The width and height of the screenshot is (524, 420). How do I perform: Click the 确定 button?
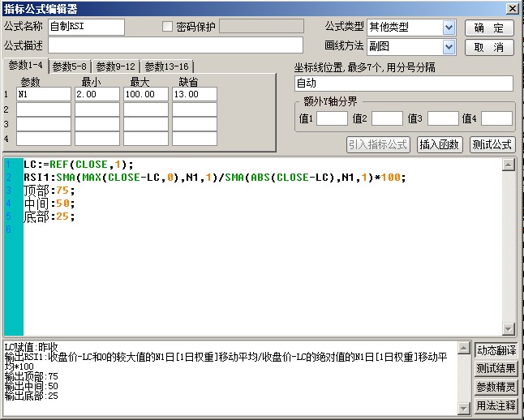point(489,28)
